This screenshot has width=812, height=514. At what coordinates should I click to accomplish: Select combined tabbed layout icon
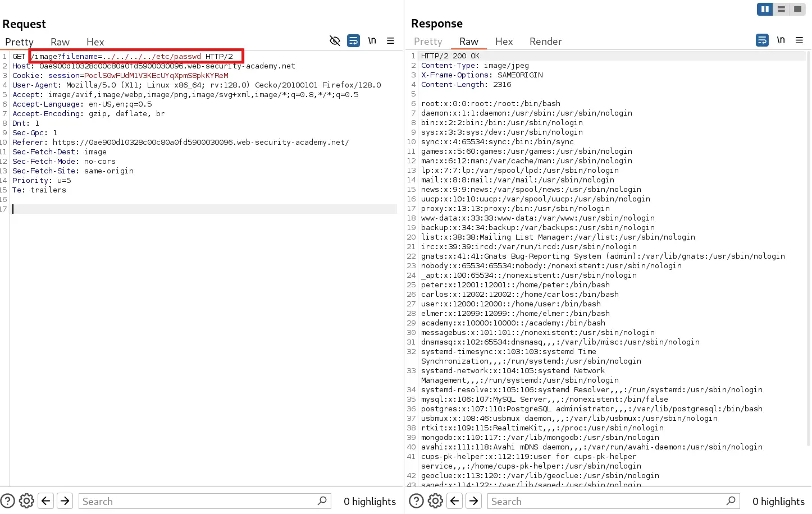797,9
